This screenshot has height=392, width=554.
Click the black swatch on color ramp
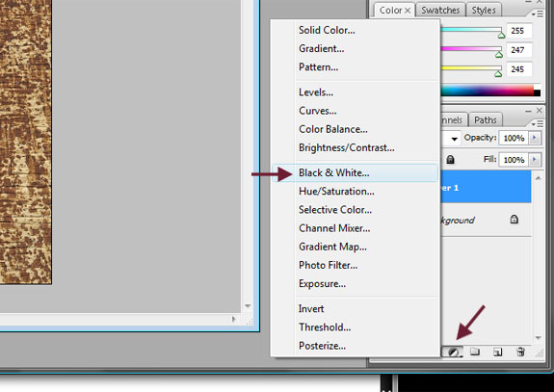tap(537, 92)
